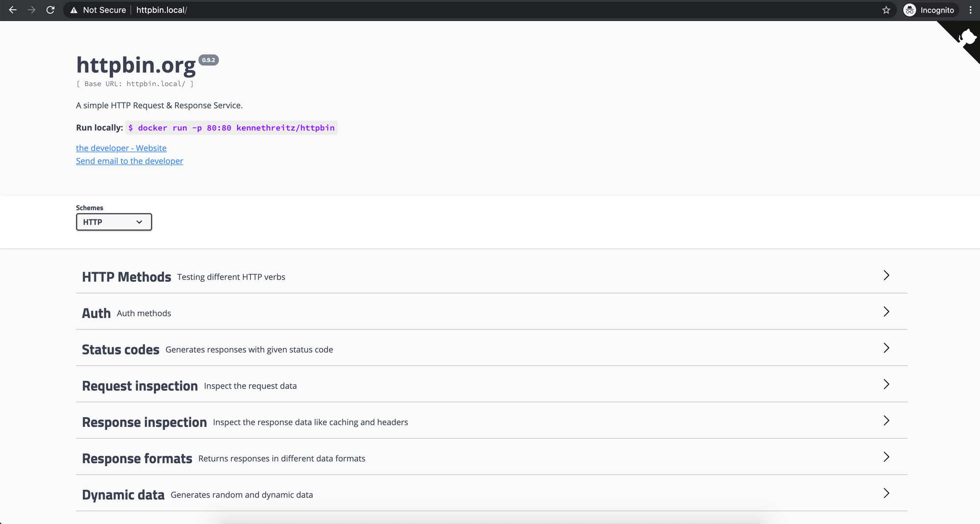Click the 0.9.2 version badge
Screen dimensions: 980x524
[208, 60]
